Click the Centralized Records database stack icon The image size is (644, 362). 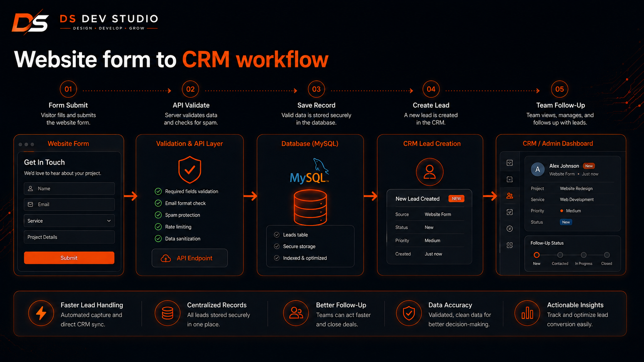[x=168, y=313]
